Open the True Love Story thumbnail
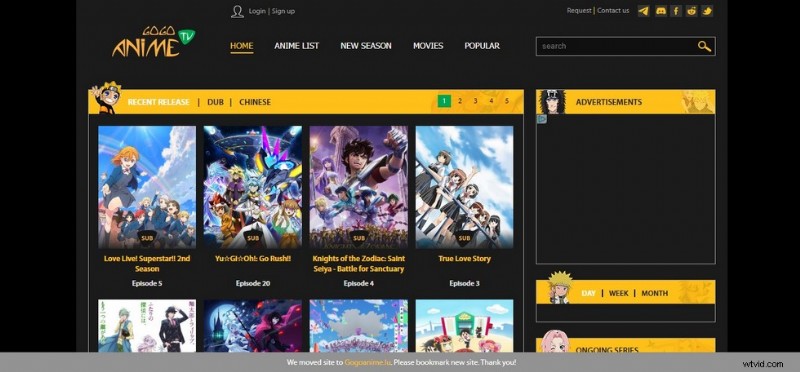 tap(464, 187)
